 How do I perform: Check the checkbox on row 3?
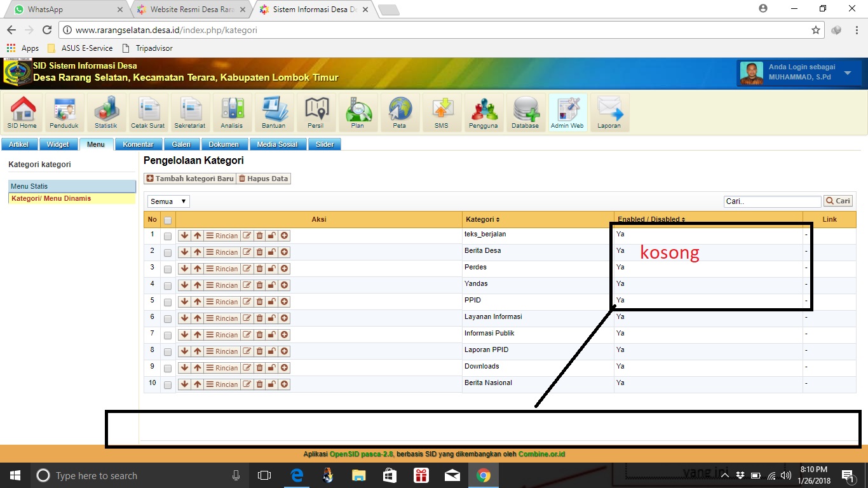pyautogui.click(x=168, y=269)
